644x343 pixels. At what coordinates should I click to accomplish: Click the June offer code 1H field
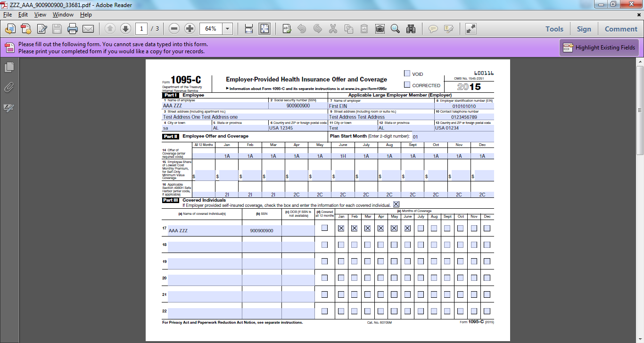pos(343,156)
